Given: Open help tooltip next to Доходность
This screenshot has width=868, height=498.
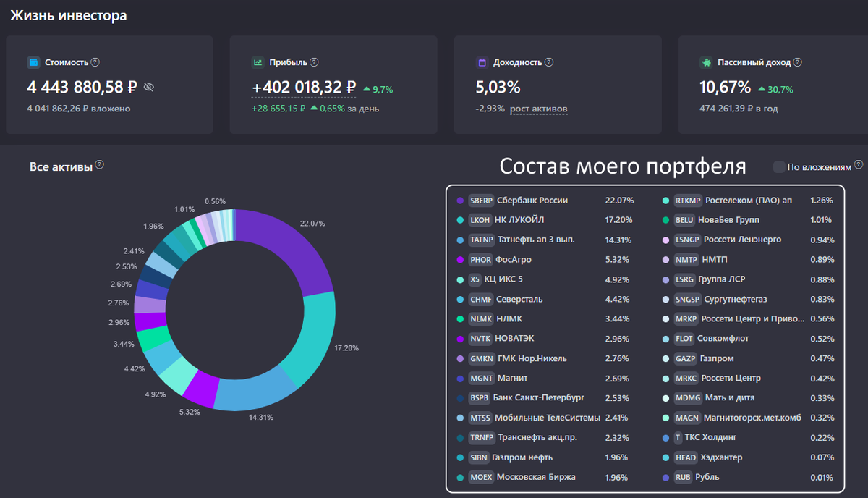Looking at the screenshot, I should [x=550, y=62].
